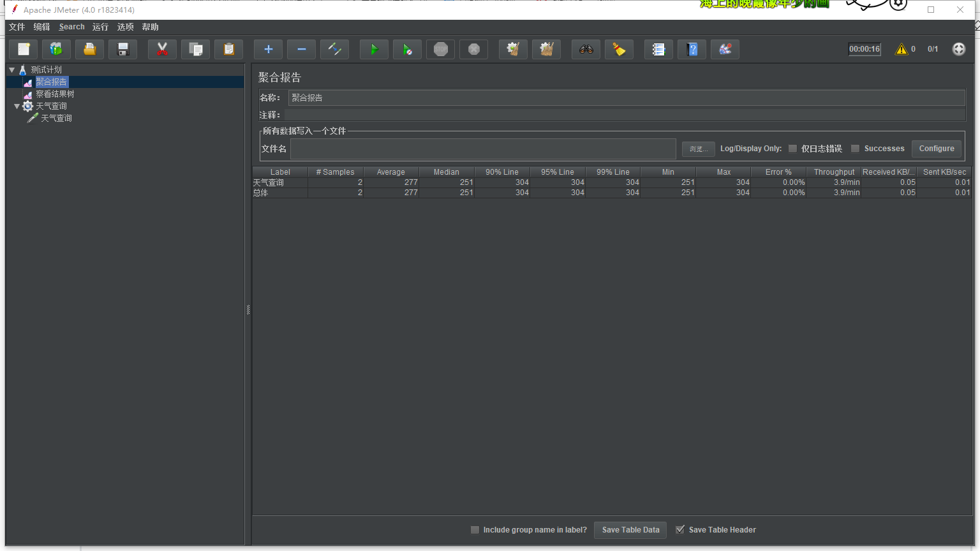Uncheck Save Table Header checkbox
Viewport: 980px width, 551px height.
click(680, 530)
